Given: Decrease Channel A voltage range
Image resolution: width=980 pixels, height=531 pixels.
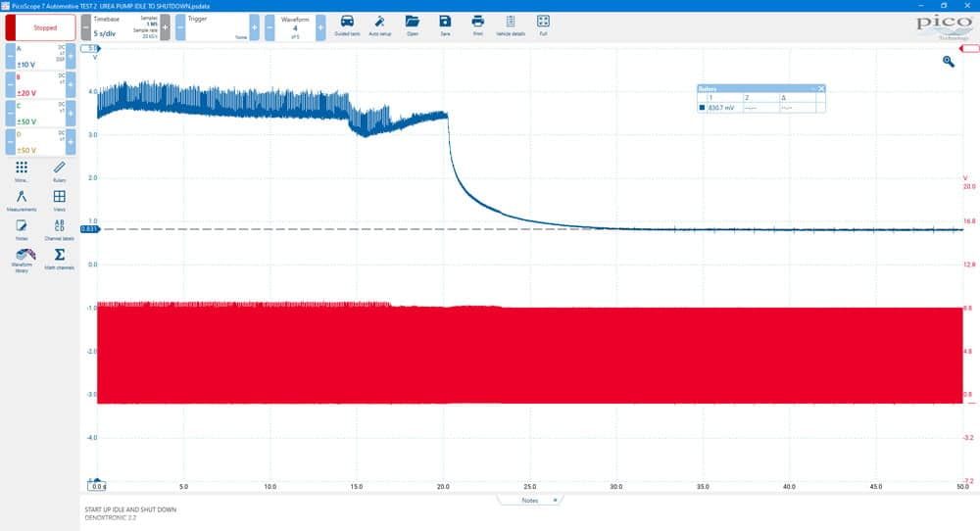Looking at the screenshot, I should click(x=11, y=56).
